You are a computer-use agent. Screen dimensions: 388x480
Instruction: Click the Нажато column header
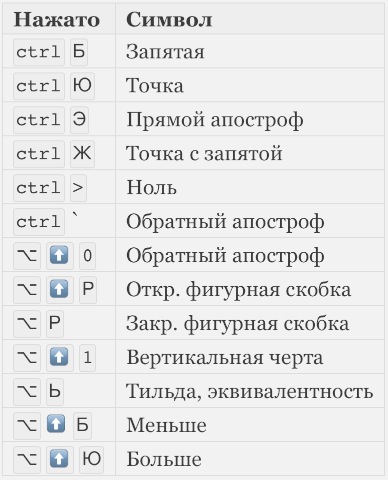pyautogui.click(x=57, y=20)
